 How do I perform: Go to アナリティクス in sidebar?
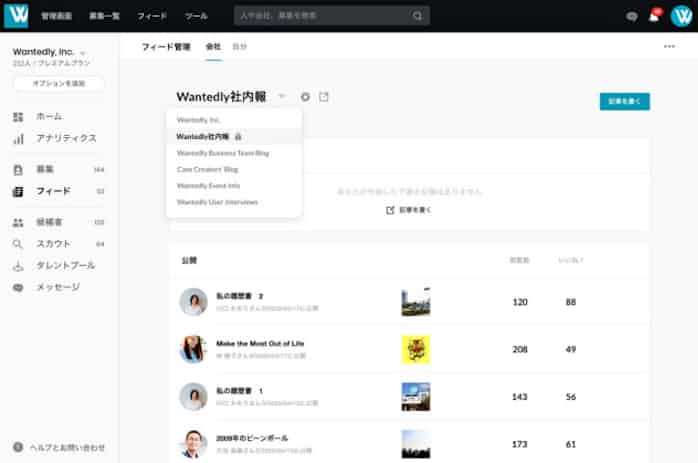66,138
